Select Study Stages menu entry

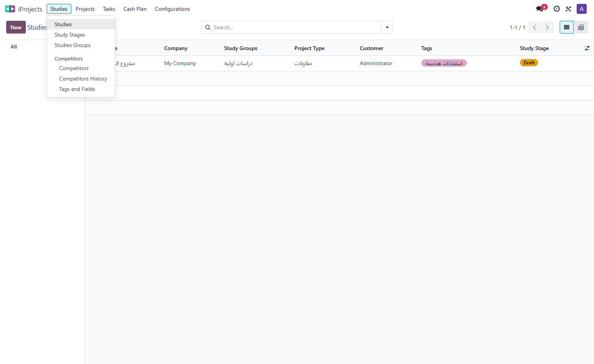pyautogui.click(x=81, y=35)
